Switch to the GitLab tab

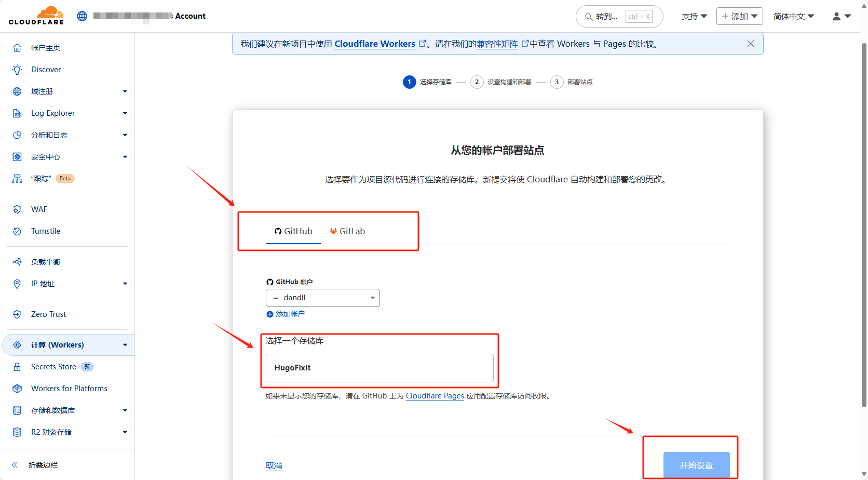pos(347,231)
